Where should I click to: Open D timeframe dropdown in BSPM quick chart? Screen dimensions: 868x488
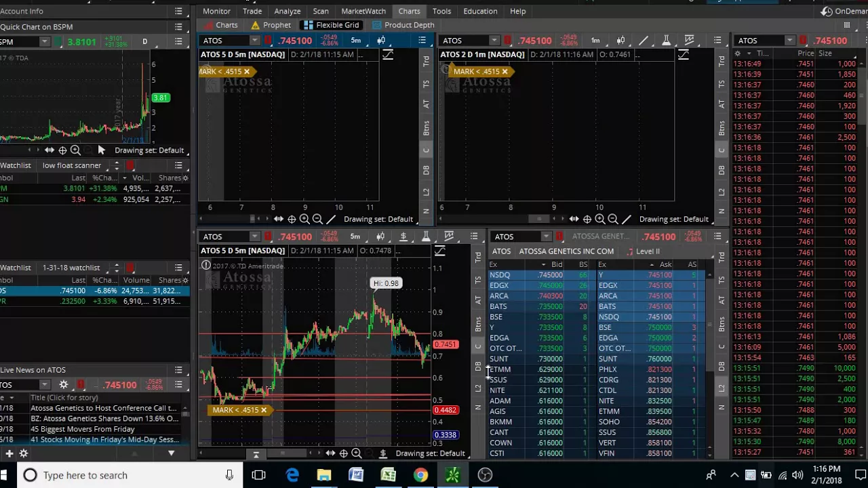[x=144, y=42]
